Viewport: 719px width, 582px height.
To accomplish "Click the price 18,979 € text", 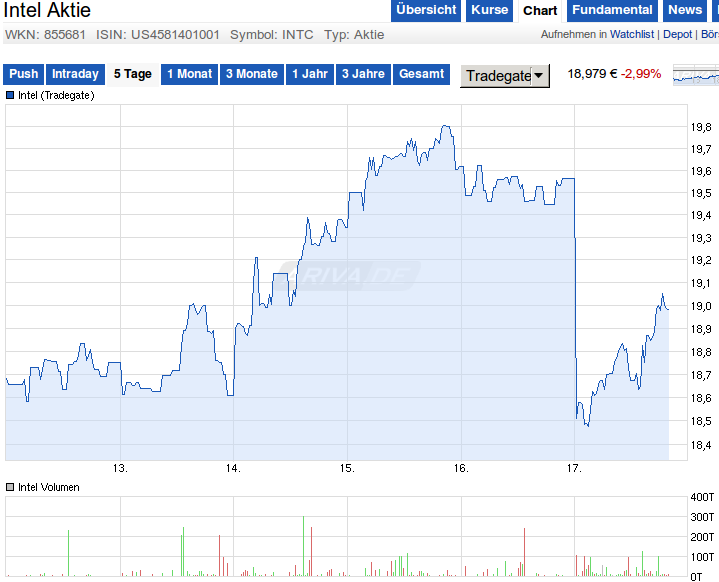I will 592,74.
